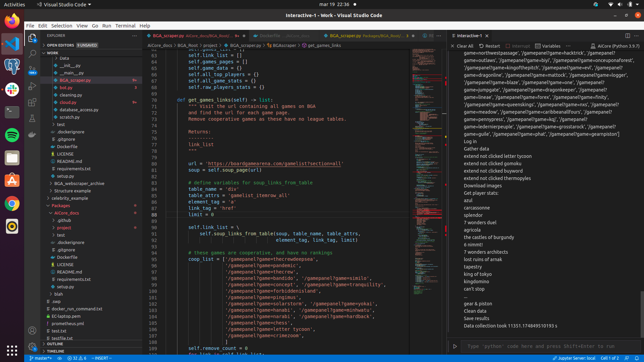644x362 pixels.
Task: Click the Clear All button
Action: pos(462,46)
